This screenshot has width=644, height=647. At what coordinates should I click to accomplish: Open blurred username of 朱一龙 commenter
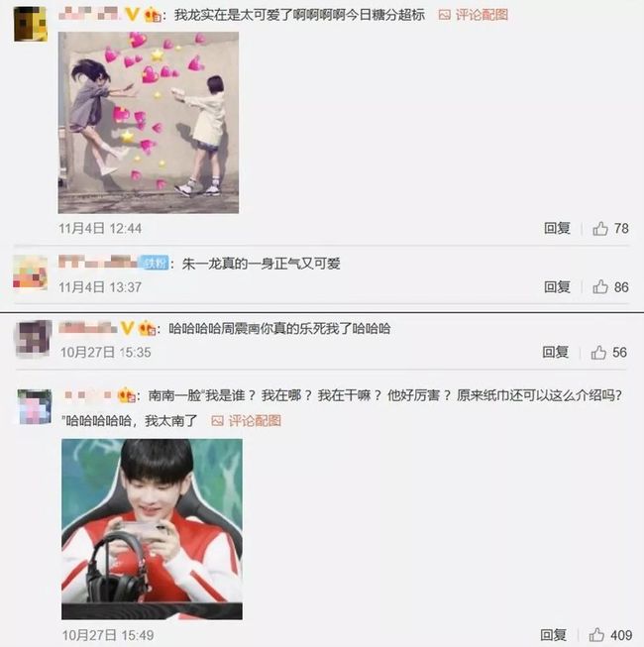click(x=97, y=262)
